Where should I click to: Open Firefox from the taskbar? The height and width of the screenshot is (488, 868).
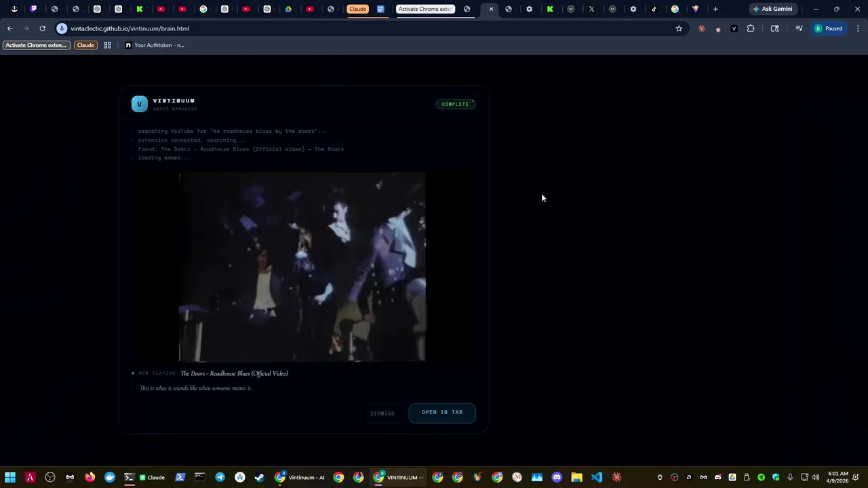pyautogui.click(x=90, y=477)
